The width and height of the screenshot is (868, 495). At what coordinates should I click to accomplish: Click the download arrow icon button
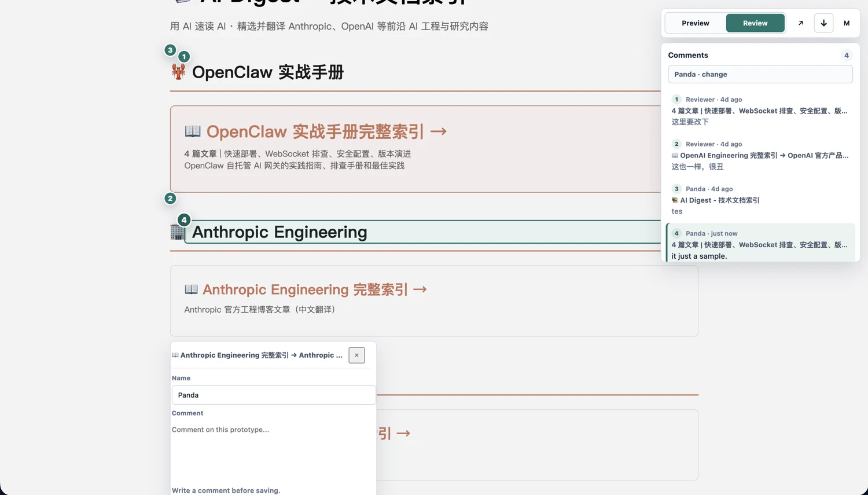(823, 23)
